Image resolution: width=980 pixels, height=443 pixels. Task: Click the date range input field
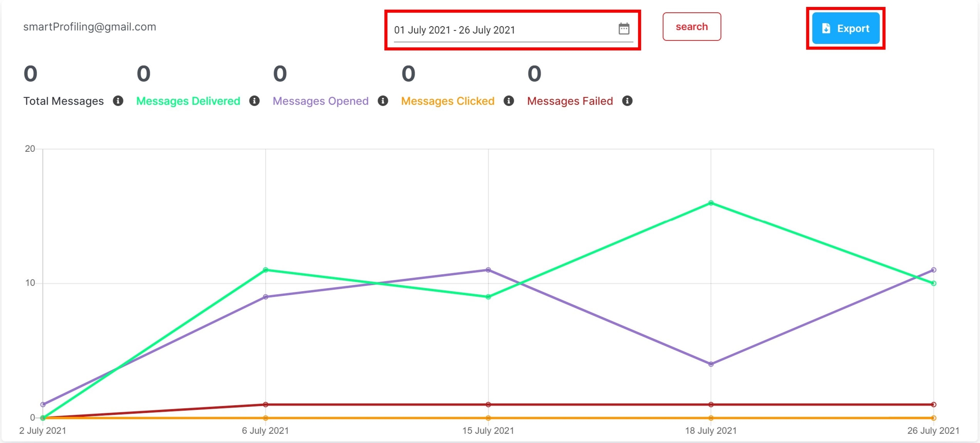coord(502,30)
